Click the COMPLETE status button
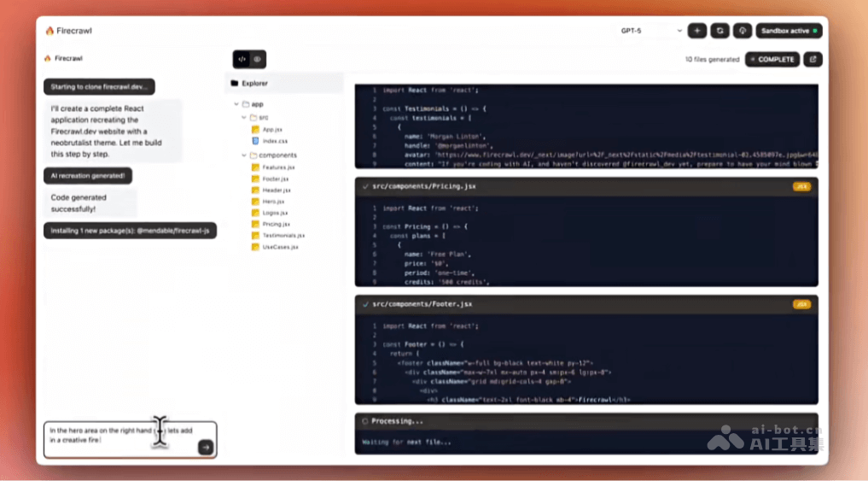Viewport: 868px width, 481px height. coord(772,60)
